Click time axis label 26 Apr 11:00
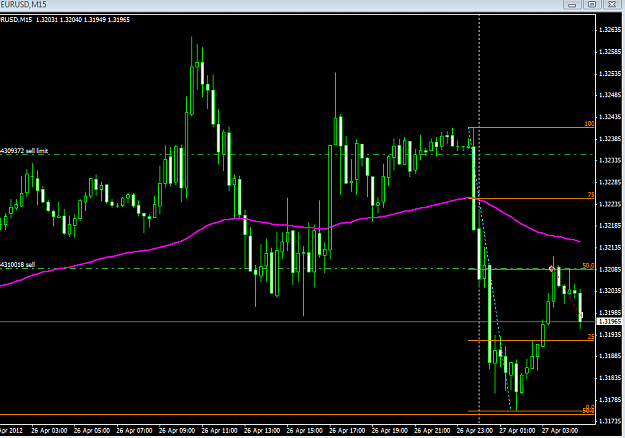625x438 pixels. [220, 431]
